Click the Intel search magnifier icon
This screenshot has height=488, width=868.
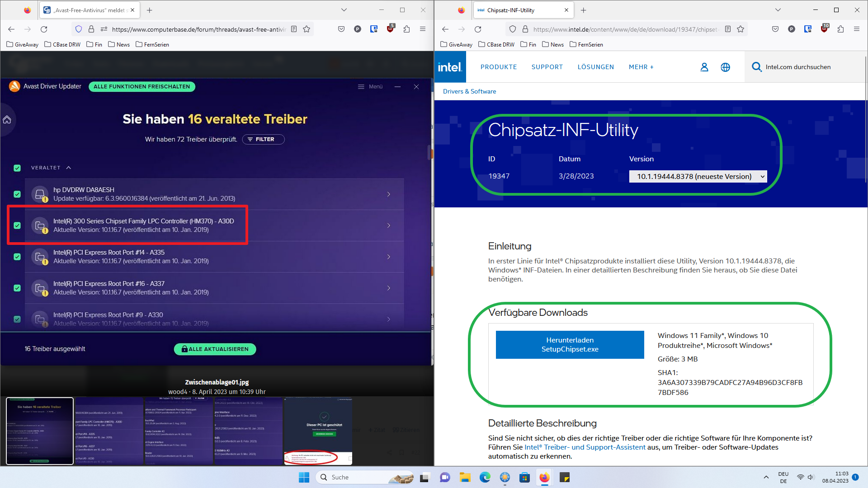tap(756, 67)
